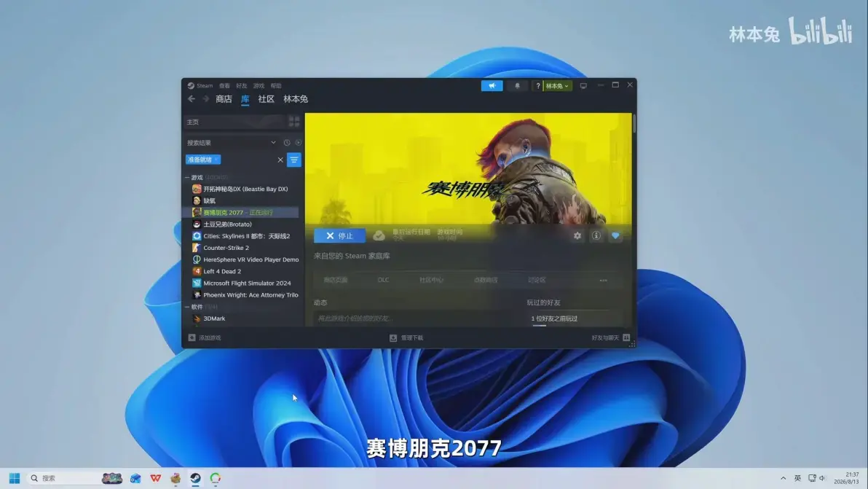
Task: Click the 主页 library home field
Action: (x=234, y=122)
